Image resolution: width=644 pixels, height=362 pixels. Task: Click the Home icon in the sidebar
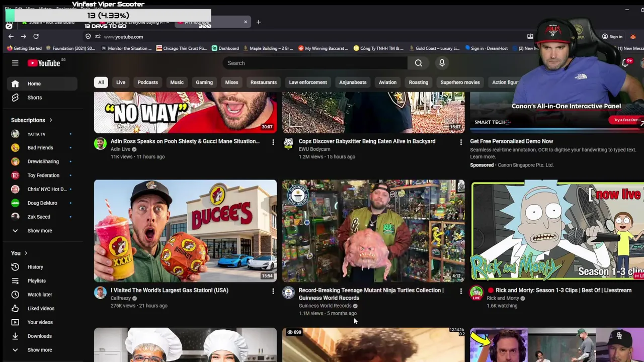tap(15, 83)
